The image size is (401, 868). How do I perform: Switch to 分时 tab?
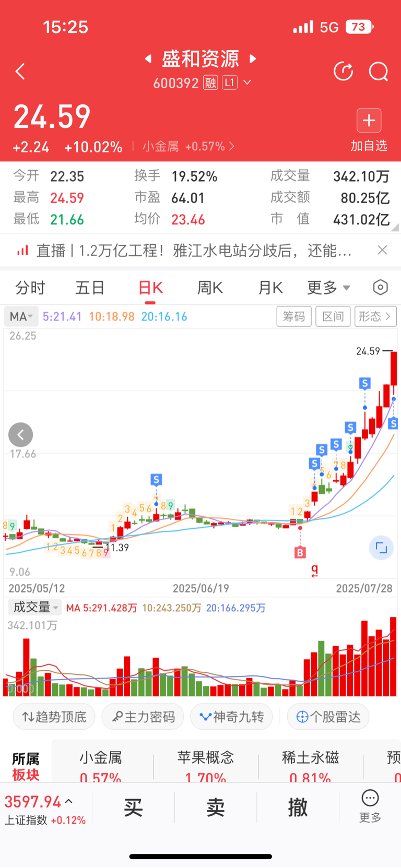click(x=30, y=288)
